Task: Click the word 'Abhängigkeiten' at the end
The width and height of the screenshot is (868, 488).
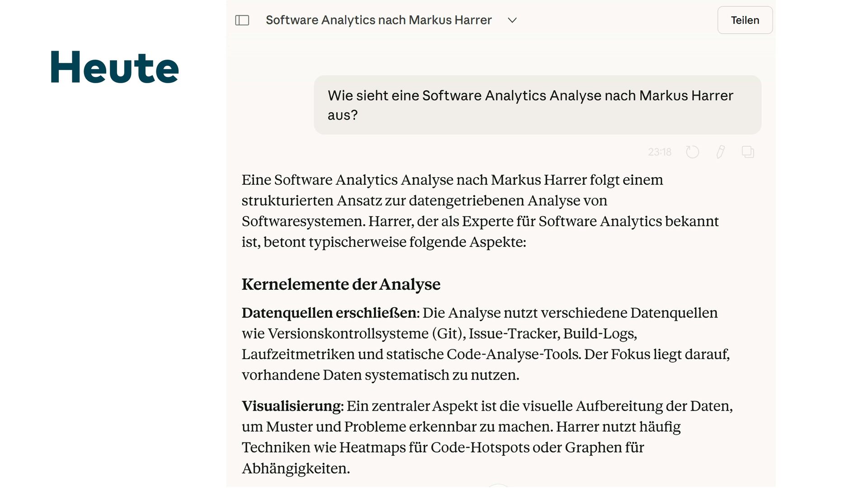Action: pos(296,468)
